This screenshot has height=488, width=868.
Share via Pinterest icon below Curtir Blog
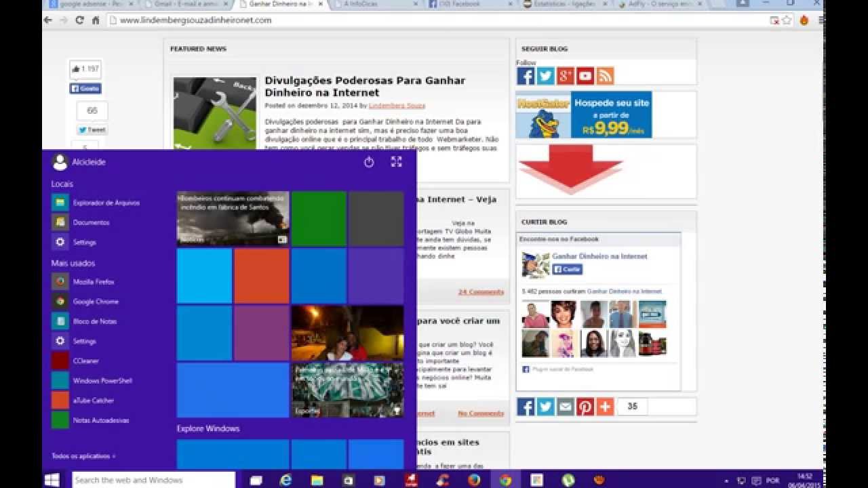585,407
